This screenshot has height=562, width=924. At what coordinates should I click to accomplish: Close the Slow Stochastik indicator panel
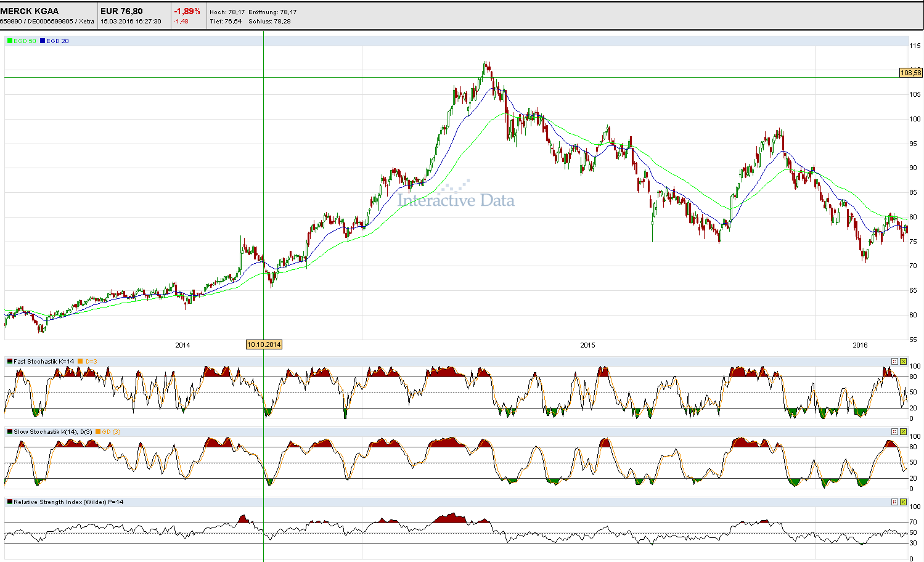pos(904,432)
